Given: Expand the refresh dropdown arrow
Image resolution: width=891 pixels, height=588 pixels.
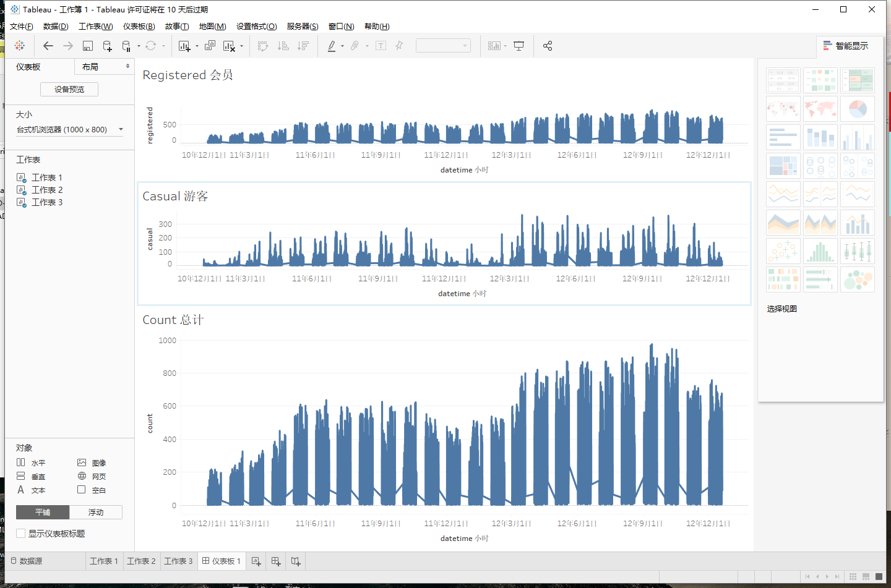Looking at the screenshot, I should (x=163, y=46).
